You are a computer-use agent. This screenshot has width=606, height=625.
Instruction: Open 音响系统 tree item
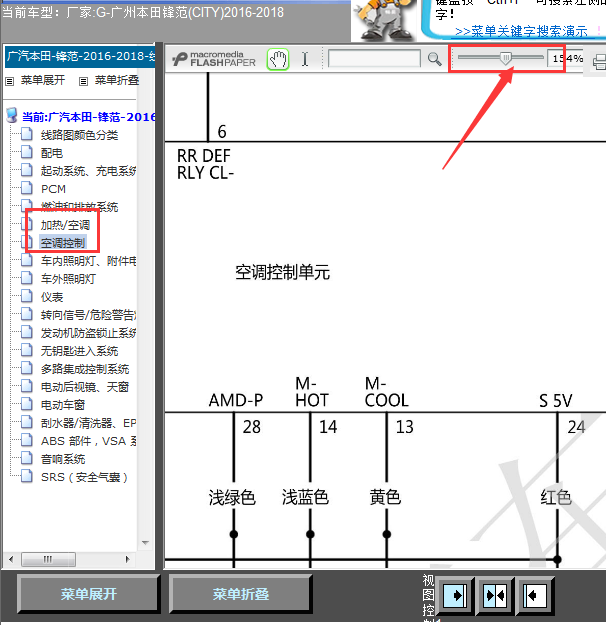[x=63, y=459]
